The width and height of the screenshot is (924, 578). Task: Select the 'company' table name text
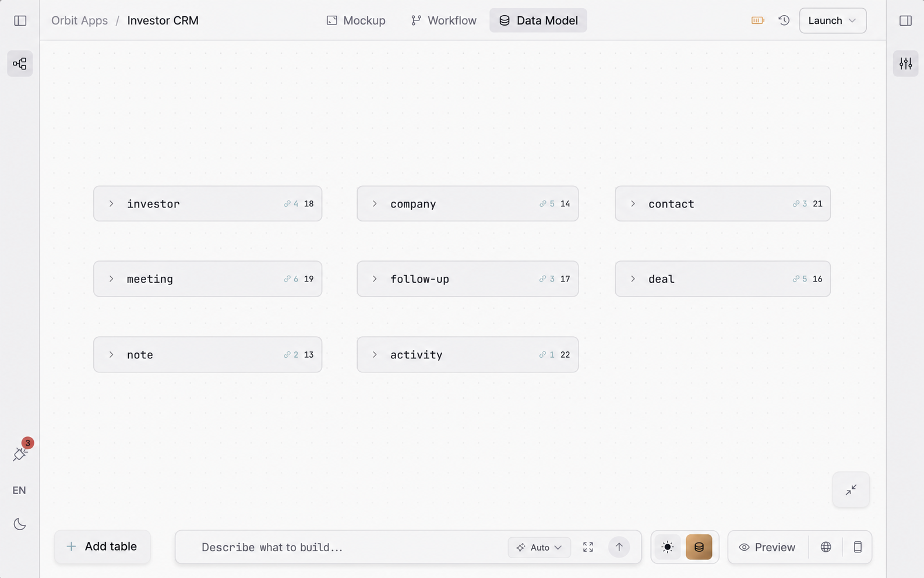[x=413, y=204]
